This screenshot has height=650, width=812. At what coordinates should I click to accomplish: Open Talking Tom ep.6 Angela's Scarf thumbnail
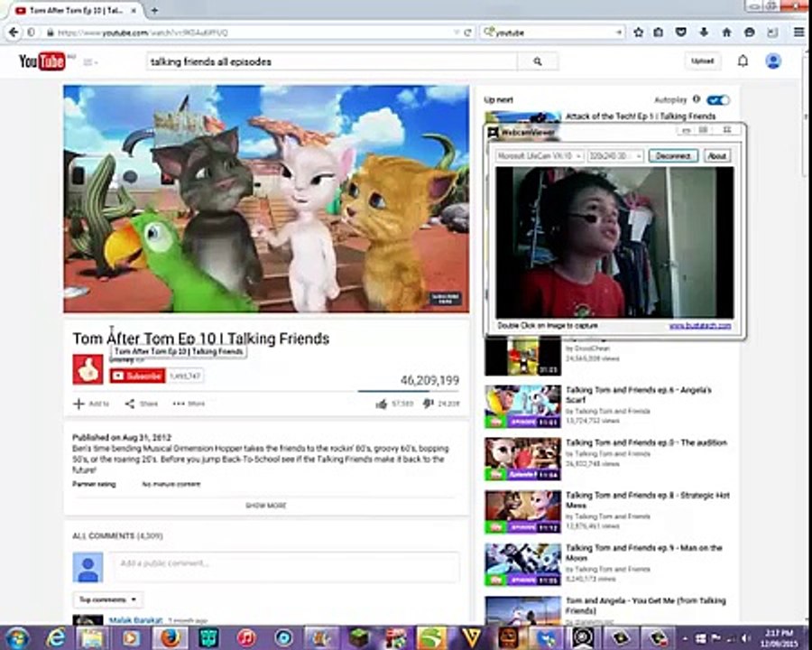pos(522,406)
